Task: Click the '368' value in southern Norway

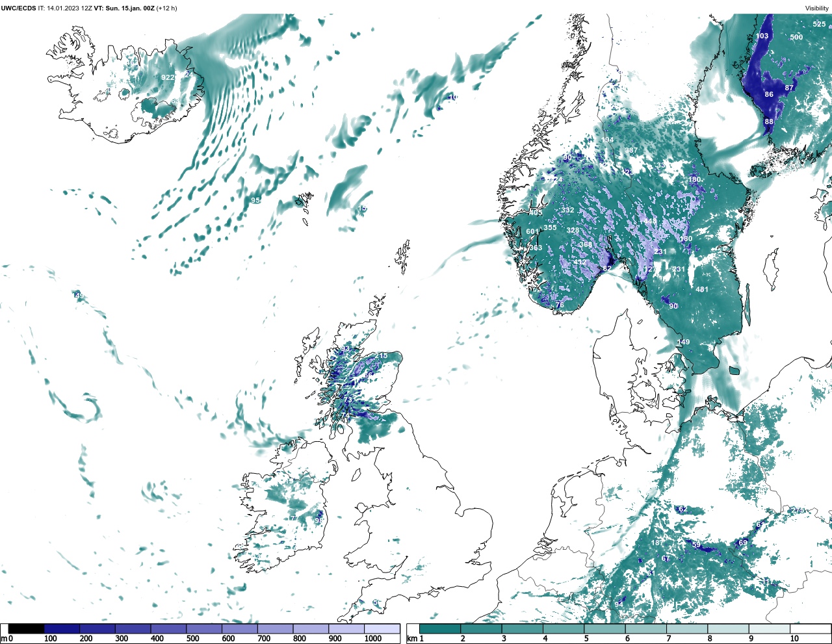Action: tap(586, 245)
